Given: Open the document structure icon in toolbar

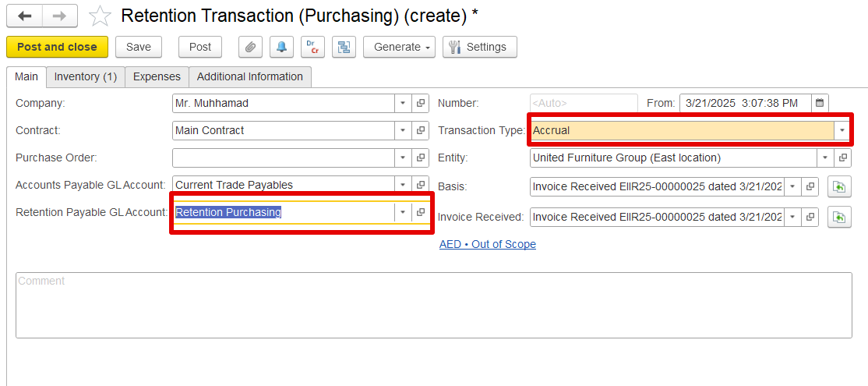Looking at the screenshot, I should (344, 47).
